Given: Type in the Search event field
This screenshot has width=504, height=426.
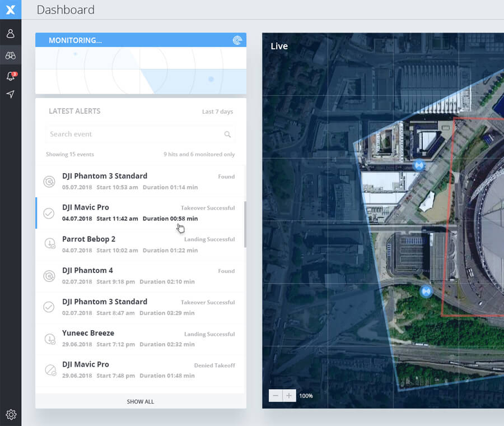Looking at the screenshot, I should [134, 135].
